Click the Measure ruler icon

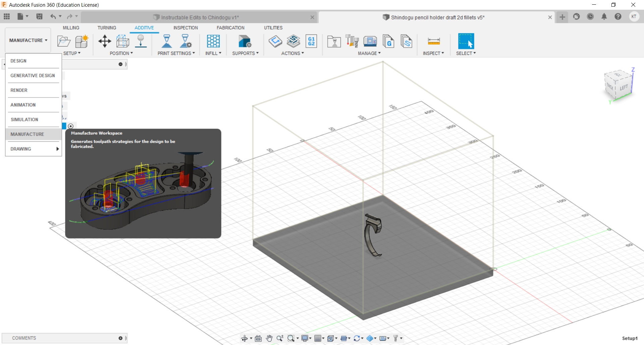[434, 42]
